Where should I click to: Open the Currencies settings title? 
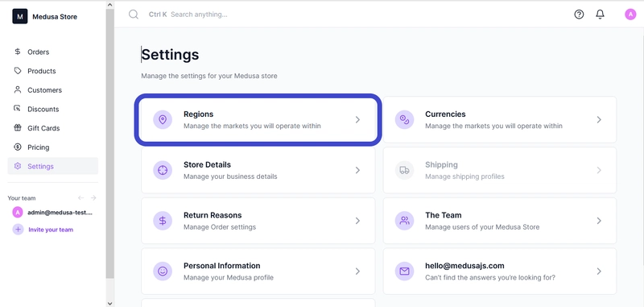tap(445, 114)
